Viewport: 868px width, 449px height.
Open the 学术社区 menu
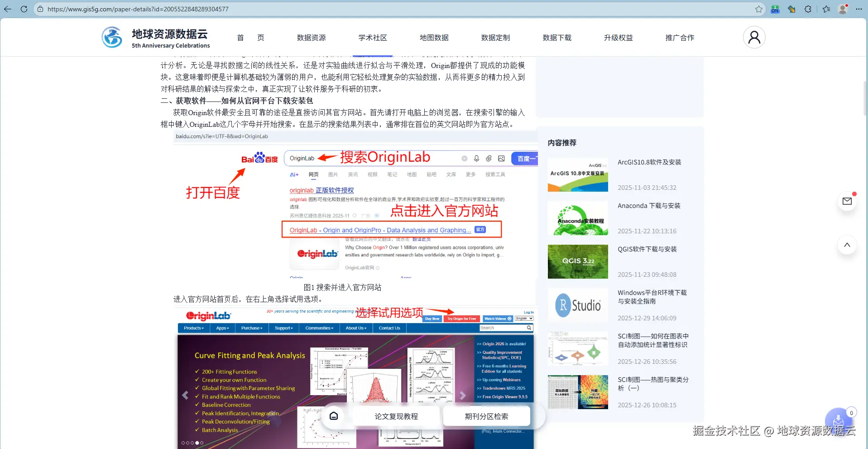[373, 38]
